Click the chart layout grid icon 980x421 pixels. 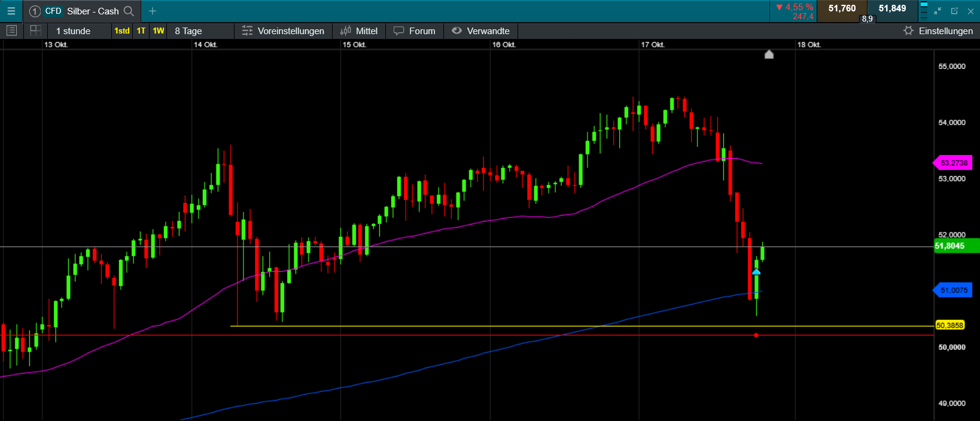click(35, 31)
